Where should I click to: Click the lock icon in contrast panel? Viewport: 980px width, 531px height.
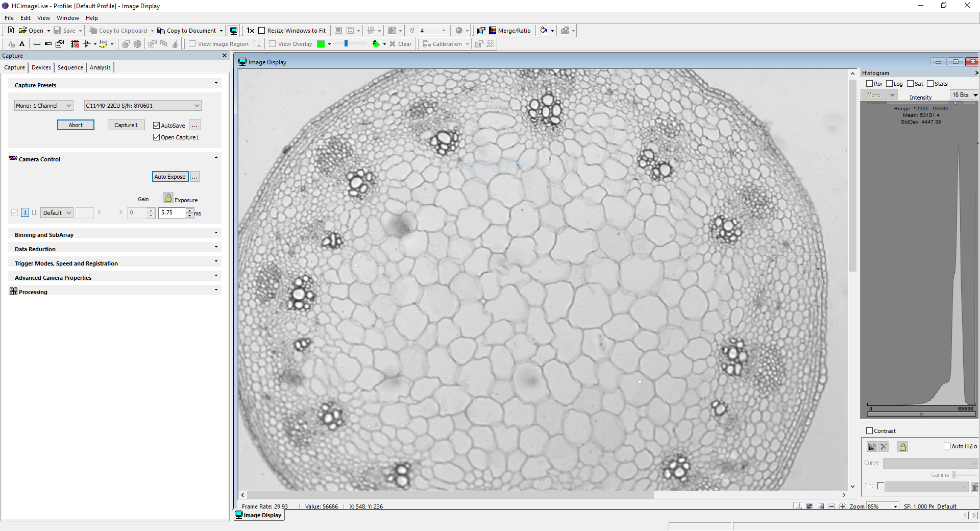[902, 447]
